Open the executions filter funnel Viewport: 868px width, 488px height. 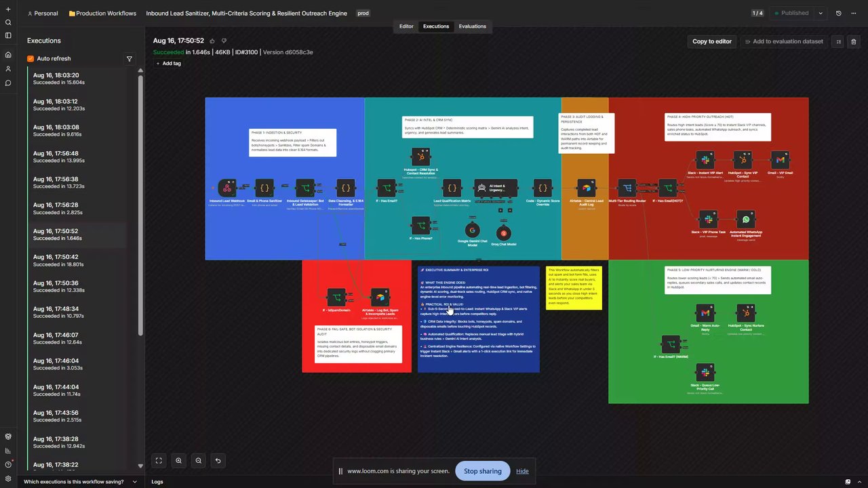pos(130,59)
